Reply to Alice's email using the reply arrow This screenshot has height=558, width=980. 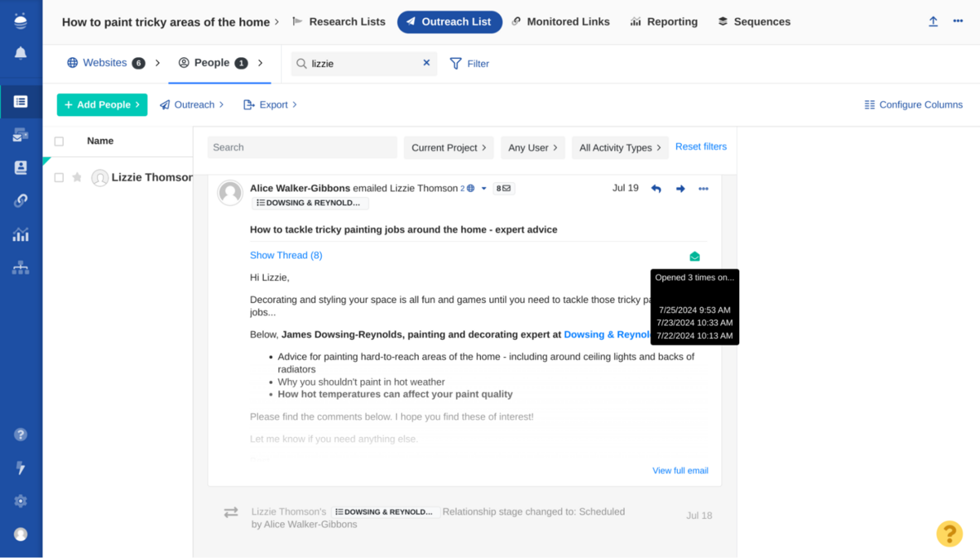pyautogui.click(x=656, y=188)
